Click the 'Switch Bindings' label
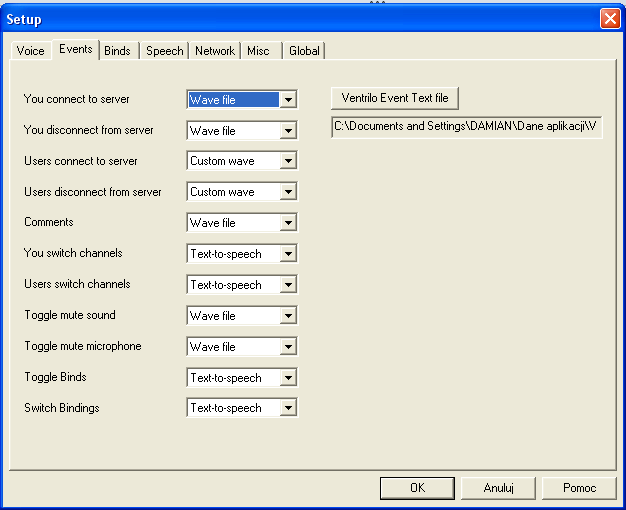Screen dimensions: 626x510 [62, 408]
